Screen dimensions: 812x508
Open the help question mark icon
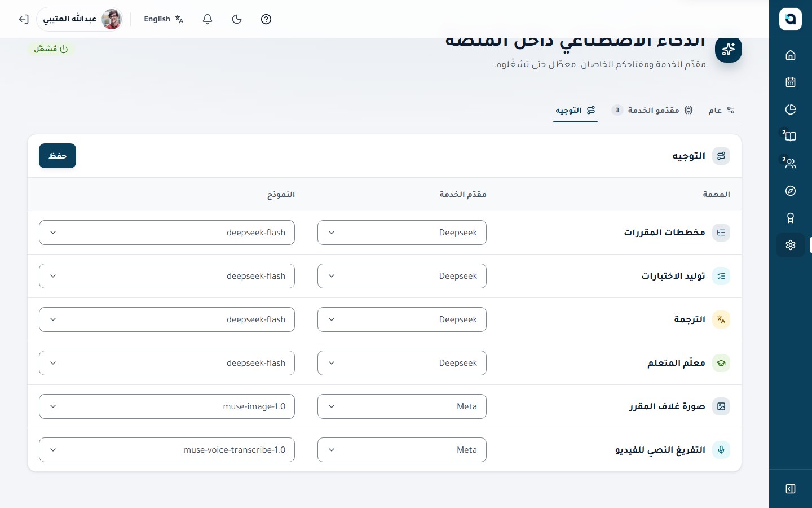(266, 19)
